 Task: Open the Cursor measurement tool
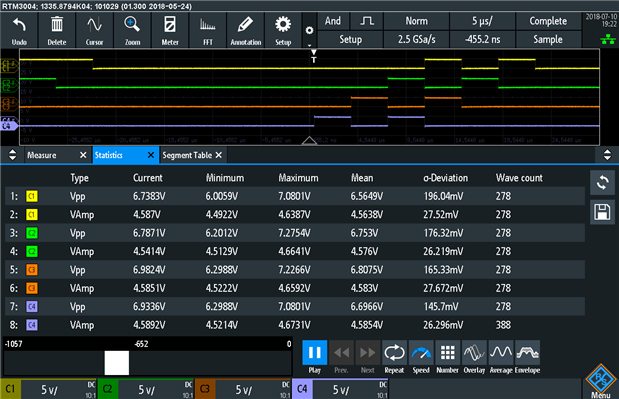tap(94, 30)
